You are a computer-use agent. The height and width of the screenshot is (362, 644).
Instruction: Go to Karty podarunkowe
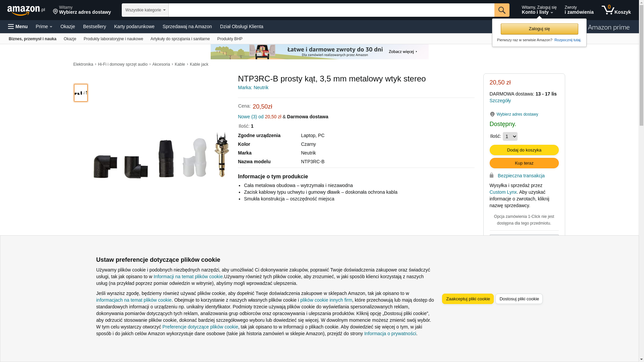coord(134,26)
